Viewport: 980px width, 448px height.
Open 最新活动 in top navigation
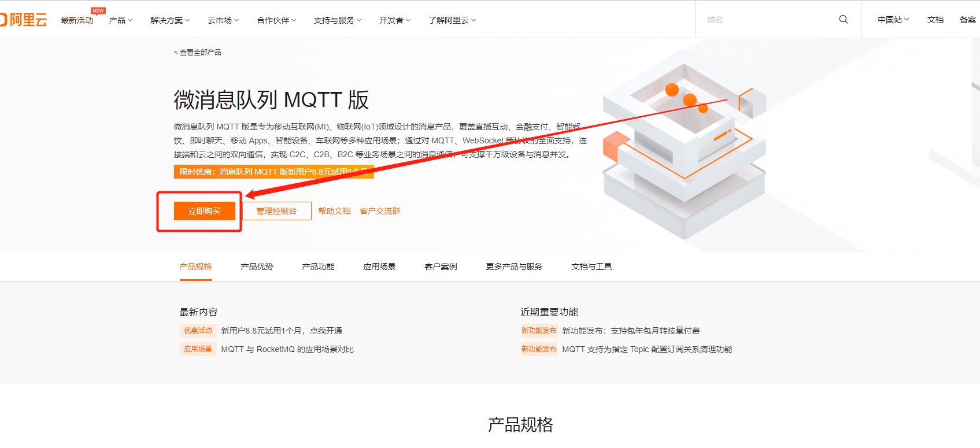(77, 20)
